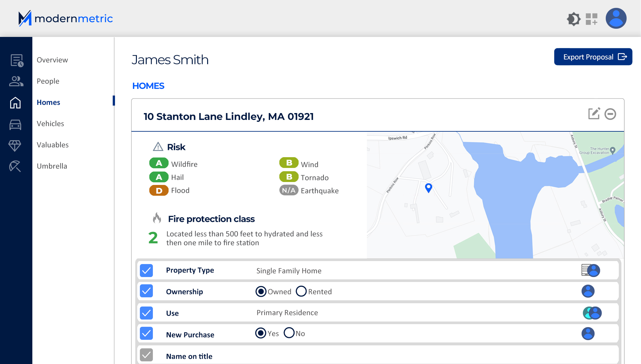Image resolution: width=641 pixels, height=364 pixels.
Task: Click the Overview clipboard sidebar icon
Action: 16,60
